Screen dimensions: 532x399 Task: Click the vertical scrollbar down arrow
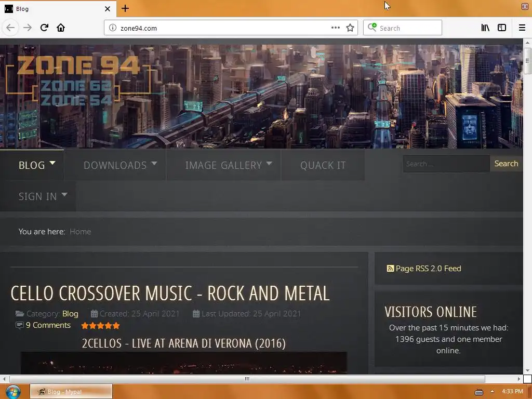click(527, 370)
